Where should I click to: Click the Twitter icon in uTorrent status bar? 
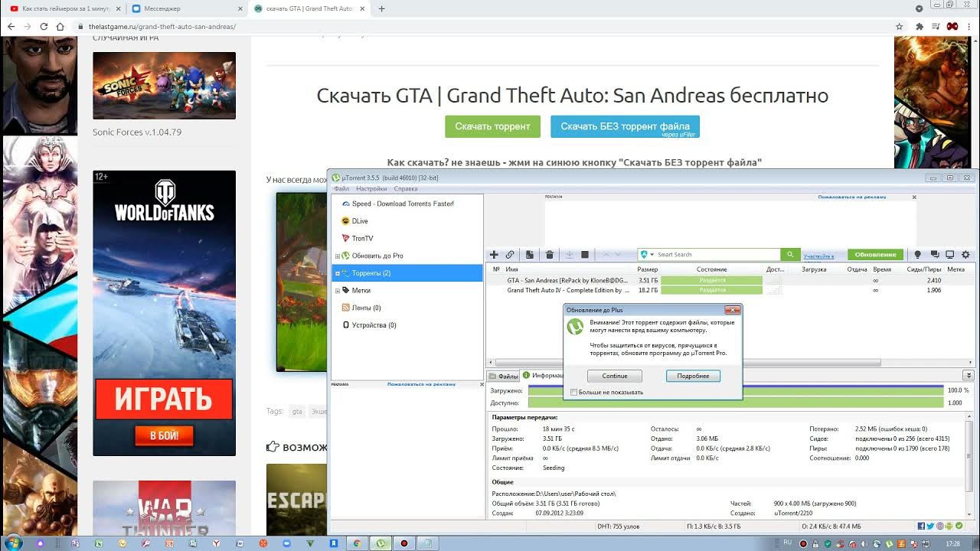930,527
